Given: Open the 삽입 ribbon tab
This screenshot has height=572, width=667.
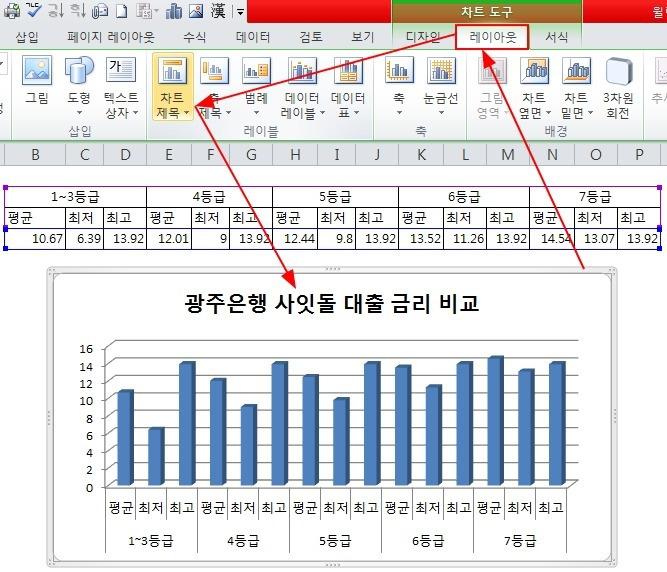Looking at the screenshot, I should point(27,37).
